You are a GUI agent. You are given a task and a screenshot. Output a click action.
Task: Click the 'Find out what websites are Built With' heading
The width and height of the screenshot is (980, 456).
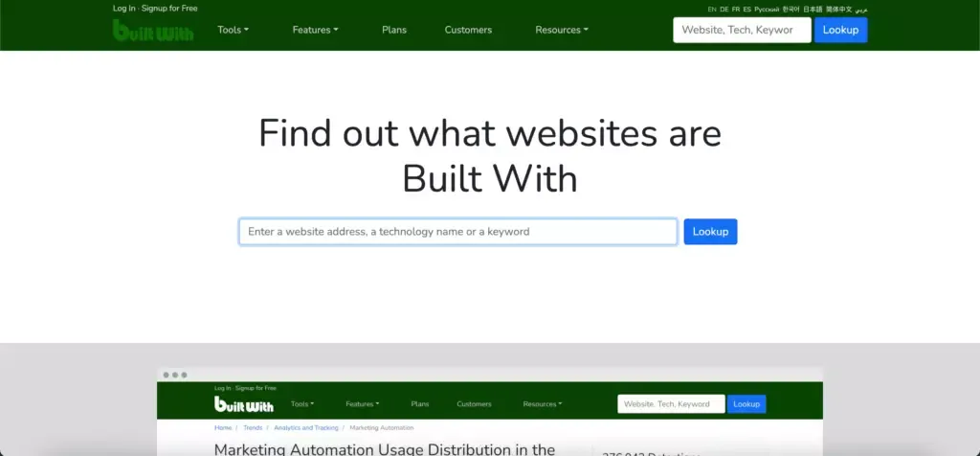pos(490,156)
